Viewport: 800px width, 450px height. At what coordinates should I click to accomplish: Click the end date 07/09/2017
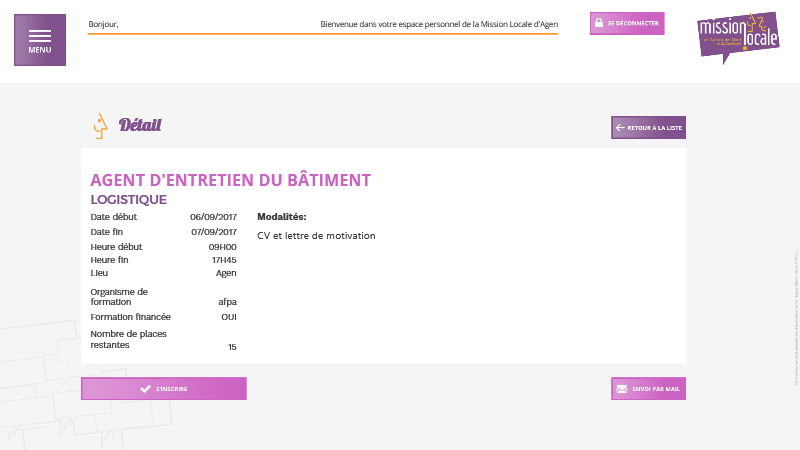[213, 232]
